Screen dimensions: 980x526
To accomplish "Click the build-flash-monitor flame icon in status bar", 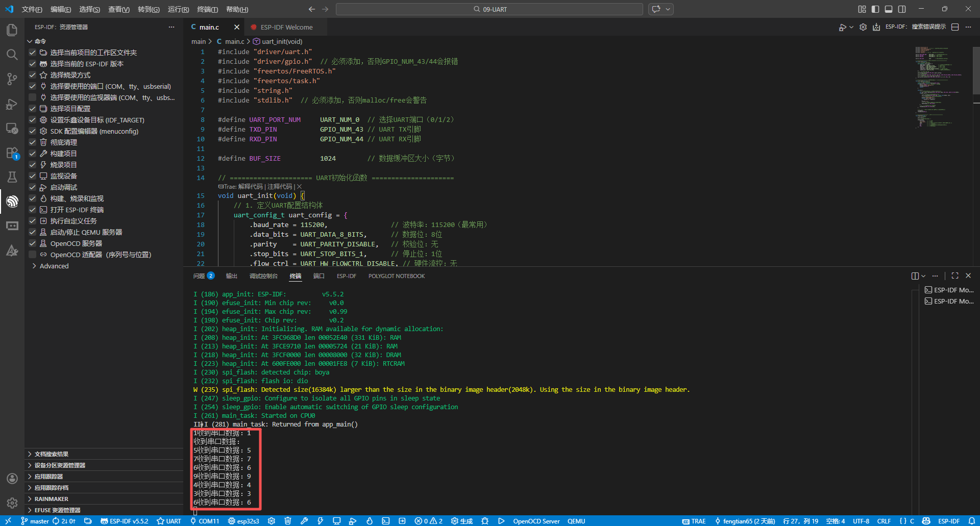I will click(370, 521).
